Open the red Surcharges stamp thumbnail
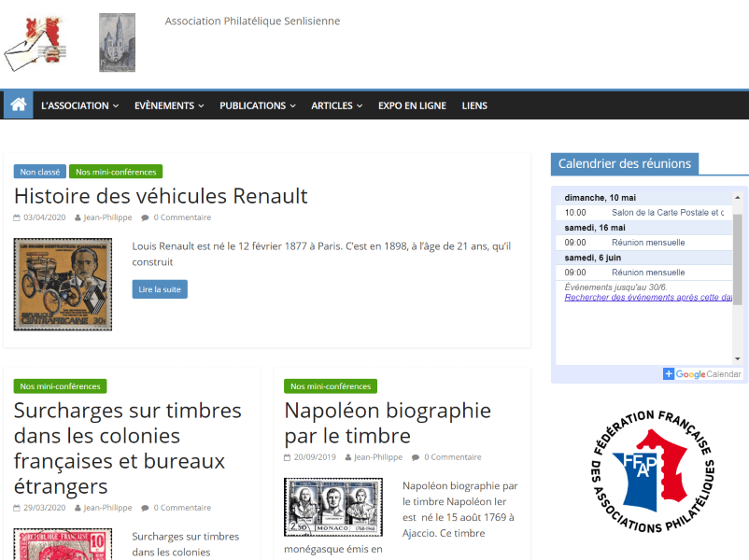Image resolution: width=749 pixels, height=560 pixels. [63, 544]
